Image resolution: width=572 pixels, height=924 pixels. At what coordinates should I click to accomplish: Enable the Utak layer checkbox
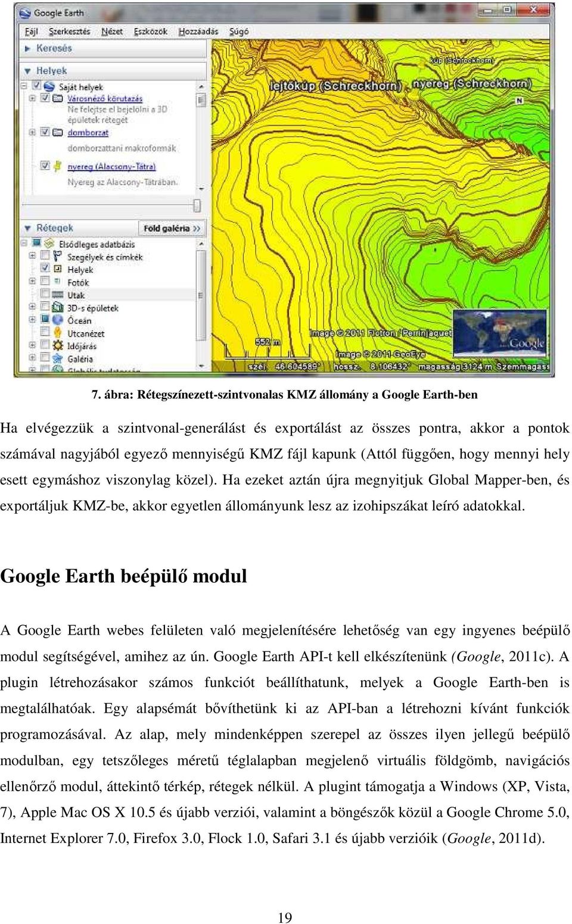(45, 294)
